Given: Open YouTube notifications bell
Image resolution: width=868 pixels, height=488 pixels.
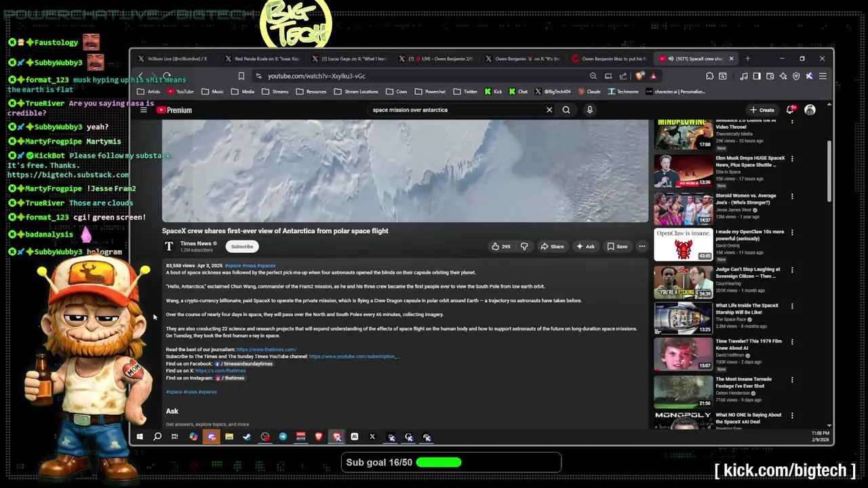Looking at the screenshot, I should (x=791, y=110).
